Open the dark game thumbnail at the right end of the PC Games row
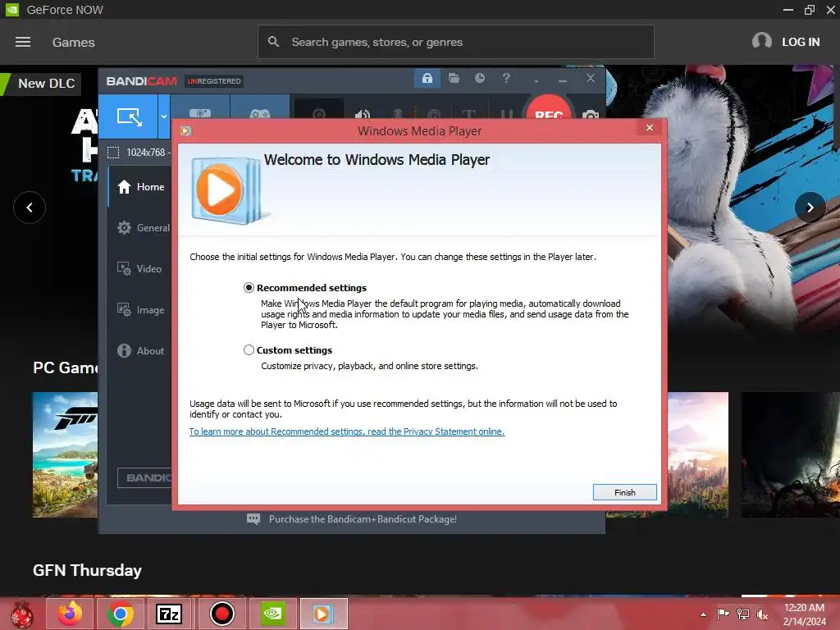This screenshot has width=840, height=630. pos(790,454)
